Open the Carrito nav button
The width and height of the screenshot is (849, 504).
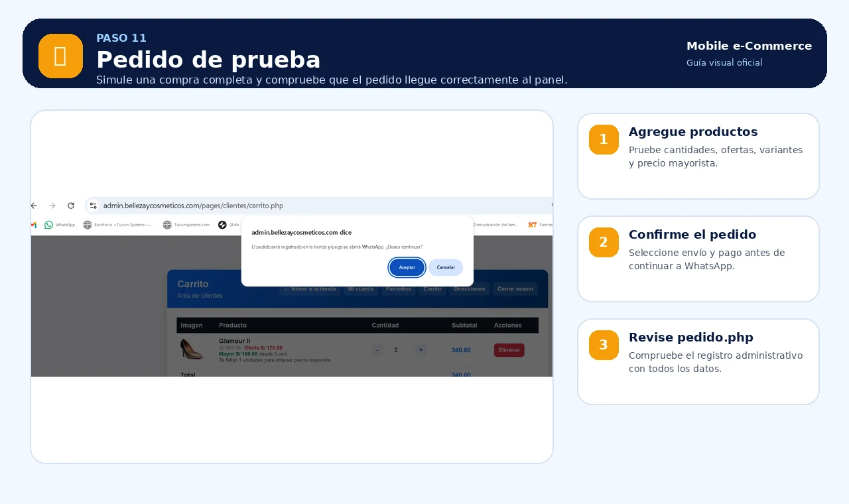(x=432, y=289)
